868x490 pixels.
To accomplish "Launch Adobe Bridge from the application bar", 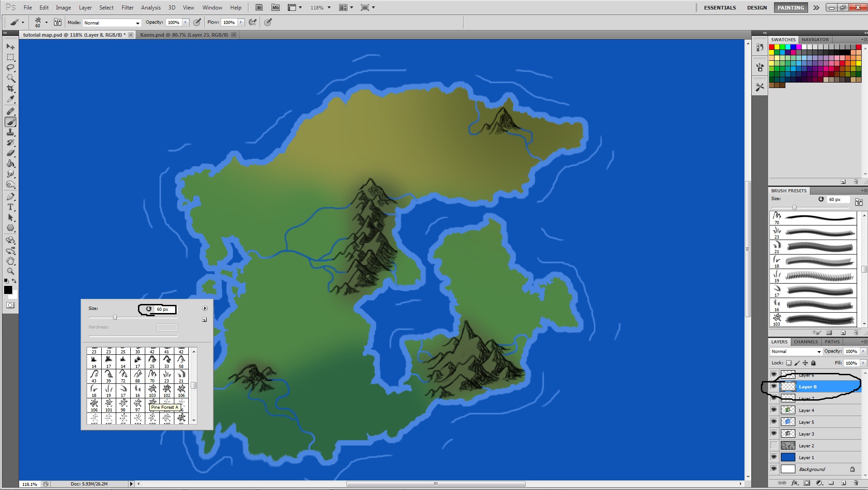I will [259, 8].
